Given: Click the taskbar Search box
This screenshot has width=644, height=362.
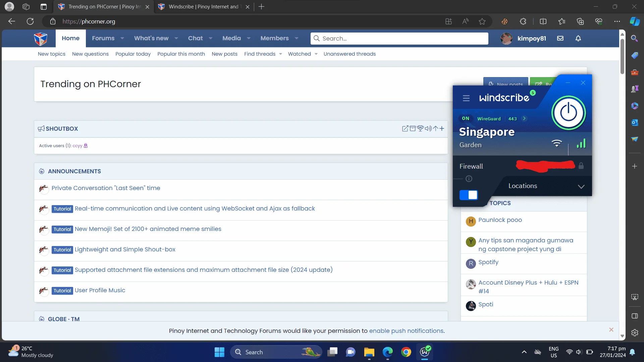Looking at the screenshot, I should coord(276,352).
